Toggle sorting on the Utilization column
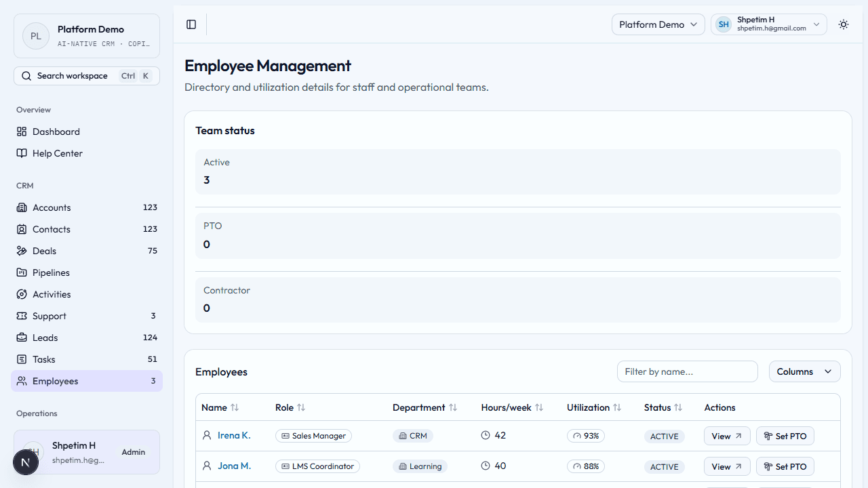The width and height of the screenshot is (868, 488). pyautogui.click(x=617, y=407)
